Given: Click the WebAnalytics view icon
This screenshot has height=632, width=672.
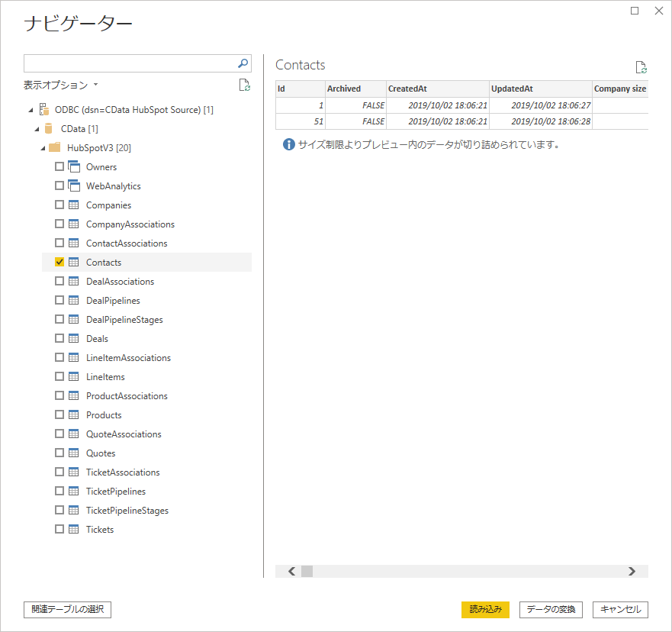Looking at the screenshot, I should [74, 185].
